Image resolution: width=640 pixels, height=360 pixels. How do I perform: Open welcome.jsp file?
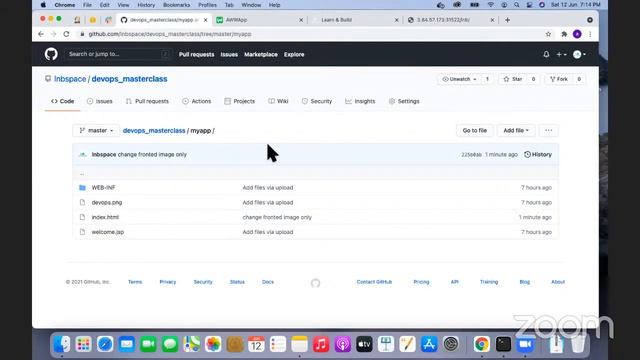point(108,232)
